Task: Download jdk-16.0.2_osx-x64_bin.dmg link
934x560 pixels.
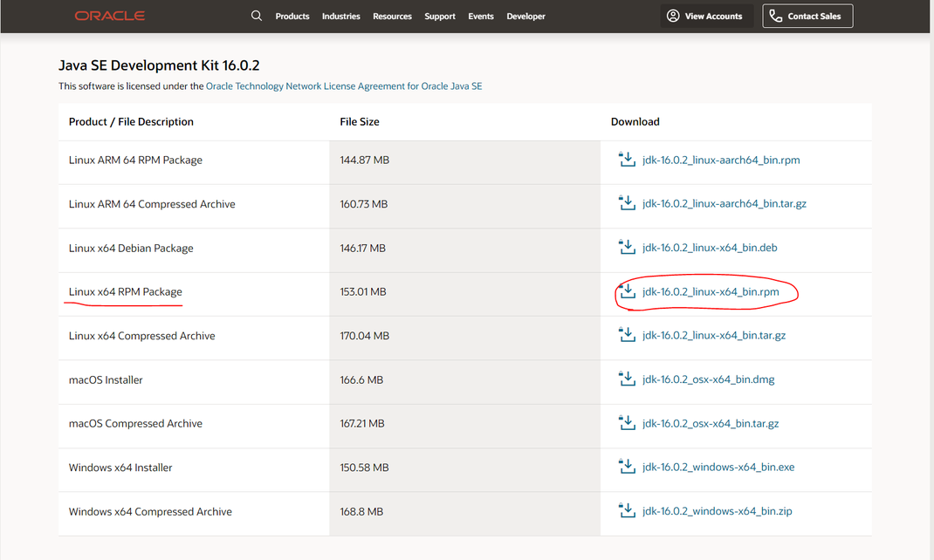Action: pos(708,379)
